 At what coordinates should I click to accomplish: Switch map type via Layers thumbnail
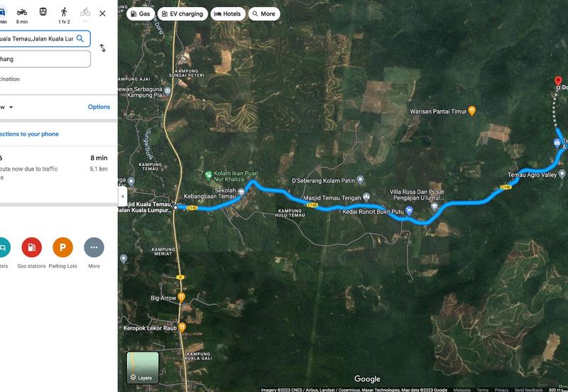tap(143, 367)
